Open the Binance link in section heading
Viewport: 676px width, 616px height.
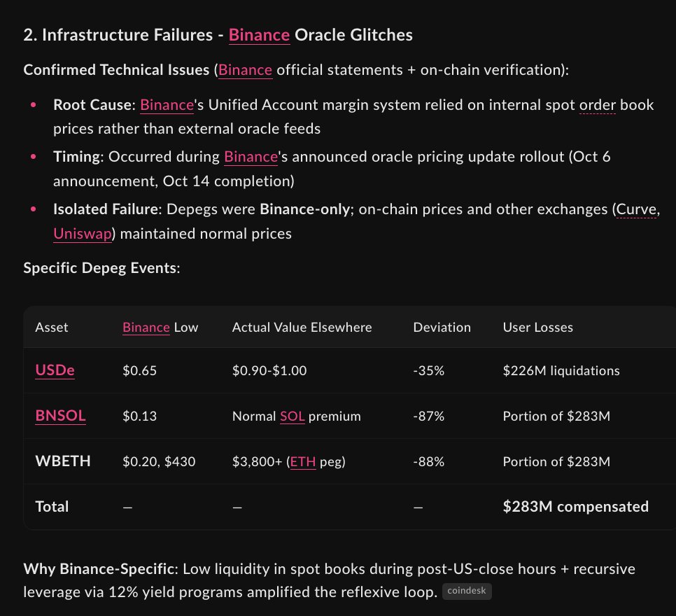(259, 36)
